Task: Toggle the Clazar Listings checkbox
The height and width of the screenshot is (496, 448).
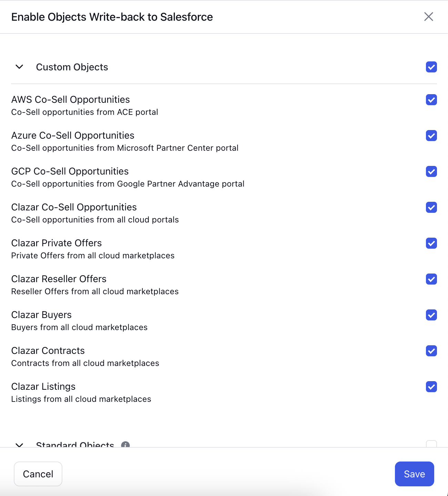Action: click(x=431, y=387)
